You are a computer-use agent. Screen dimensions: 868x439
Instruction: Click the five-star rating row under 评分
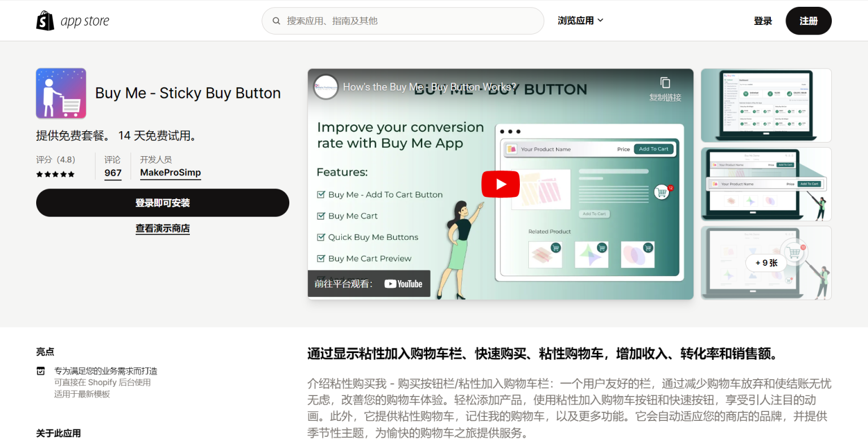click(55, 174)
